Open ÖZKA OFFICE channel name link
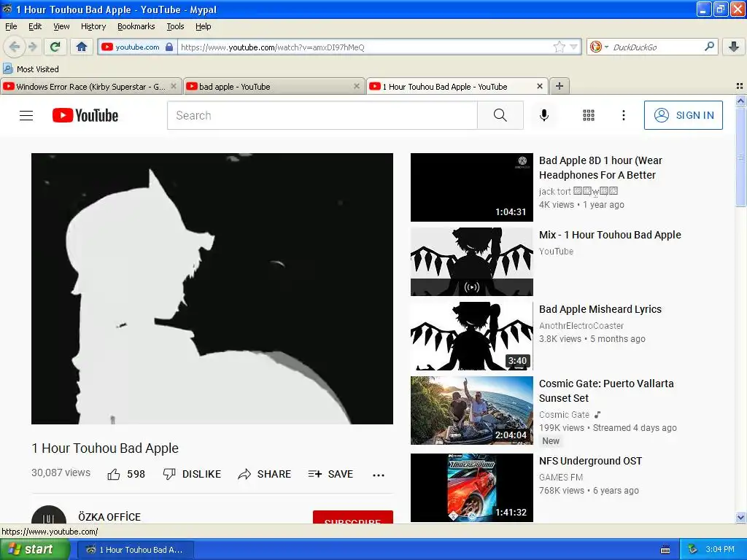Viewport: 747px width, 560px height. 109,517
